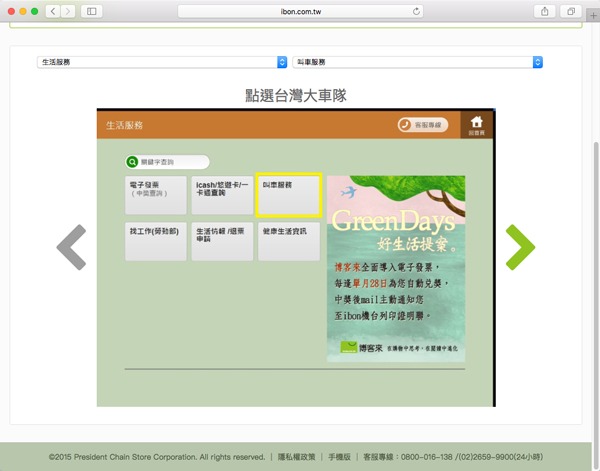The image size is (600, 471).
Task: Select the icash/悠遊卡 查詢 tile
Action: pos(222,195)
